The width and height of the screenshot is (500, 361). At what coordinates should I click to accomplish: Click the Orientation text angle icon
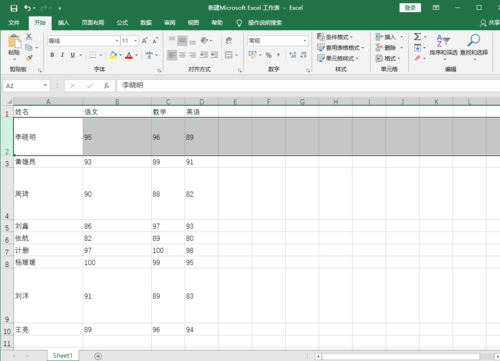coord(204,41)
